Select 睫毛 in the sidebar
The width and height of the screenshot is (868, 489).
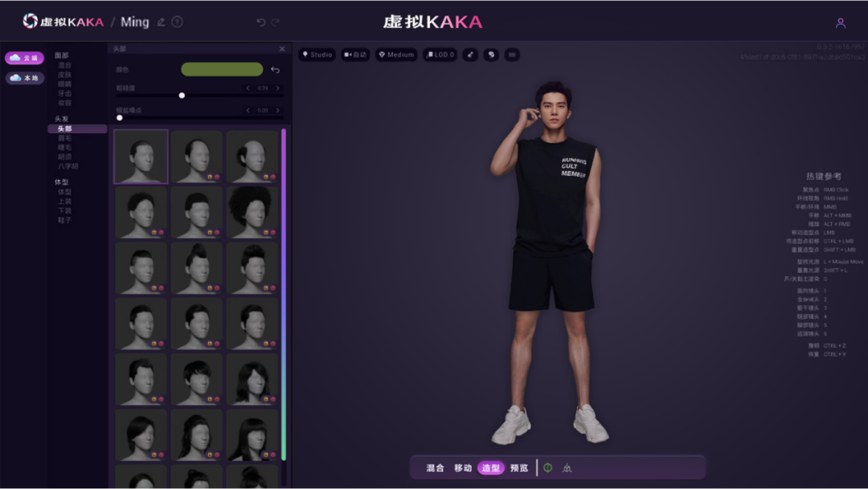(x=65, y=148)
